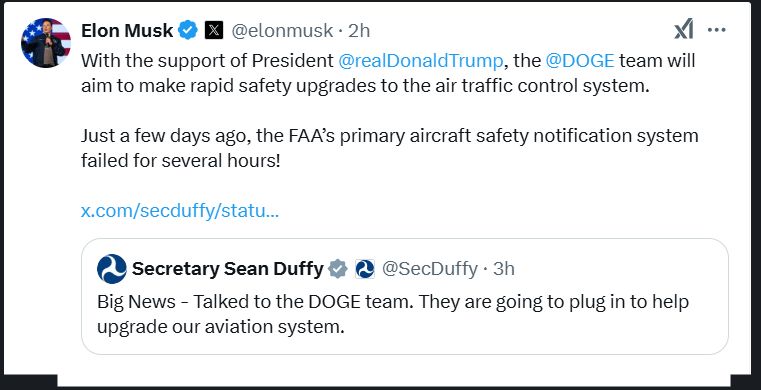This screenshot has width=761, height=390.
Task: Open Grok explain icon on post
Action: pyautogui.click(x=684, y=30)
